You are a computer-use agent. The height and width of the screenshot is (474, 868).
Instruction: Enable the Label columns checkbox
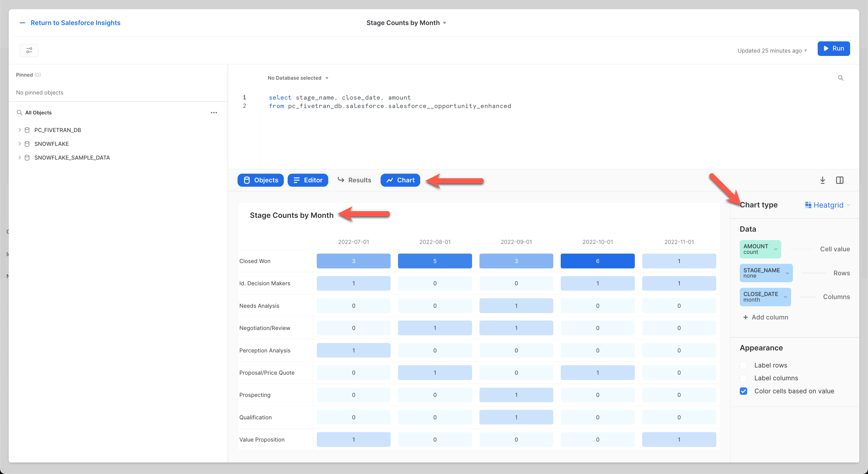[x=743, y=378]
